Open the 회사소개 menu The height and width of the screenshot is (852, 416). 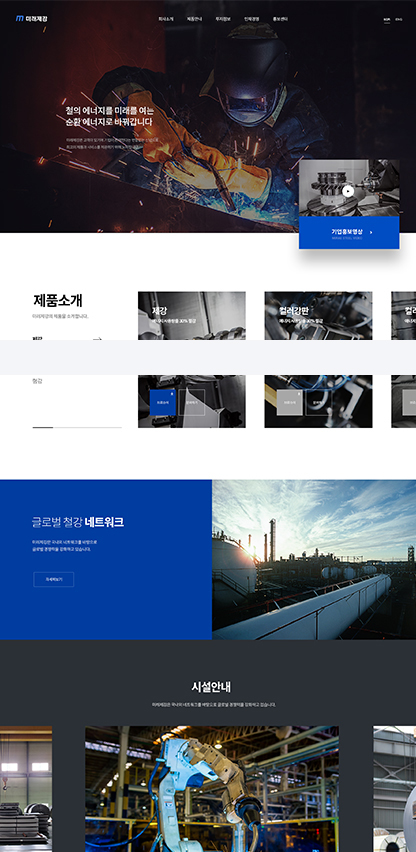pos(166,19)
